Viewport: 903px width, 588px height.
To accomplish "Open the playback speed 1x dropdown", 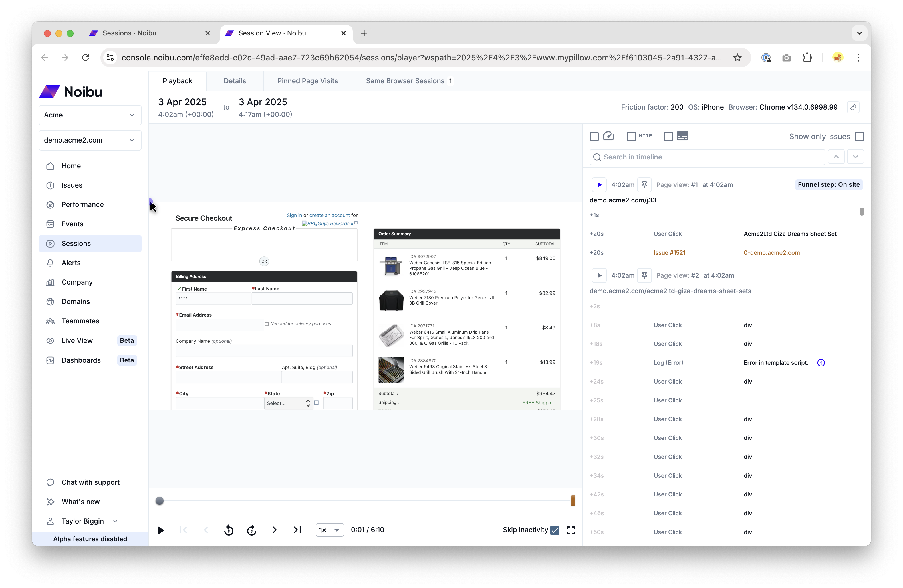I will 329,530.
